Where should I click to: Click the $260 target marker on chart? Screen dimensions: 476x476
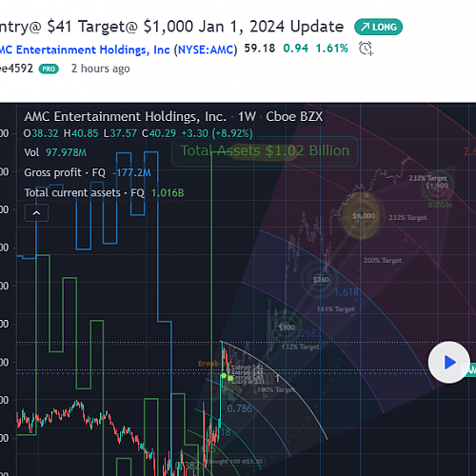(x=321, y=280)
